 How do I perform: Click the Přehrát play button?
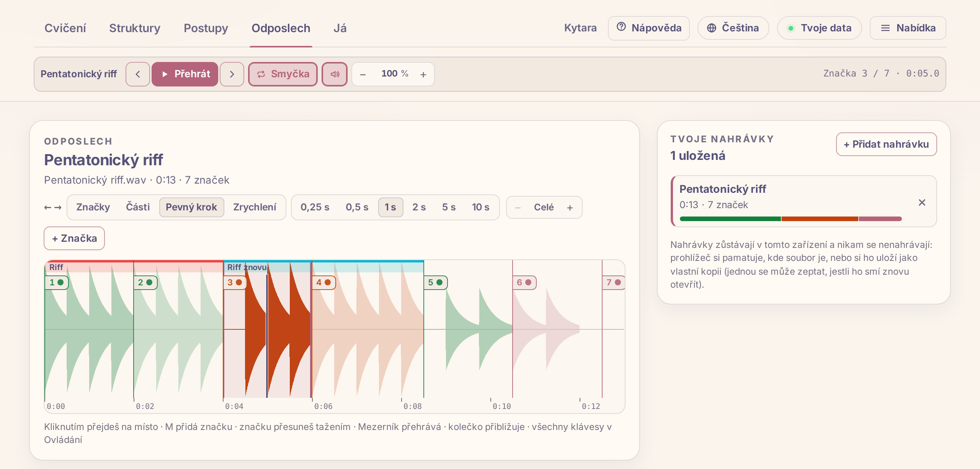pos(185,74)
